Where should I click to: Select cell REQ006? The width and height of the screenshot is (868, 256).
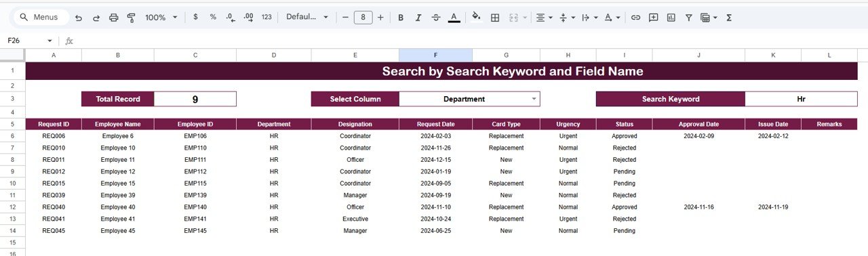[54, 136]
